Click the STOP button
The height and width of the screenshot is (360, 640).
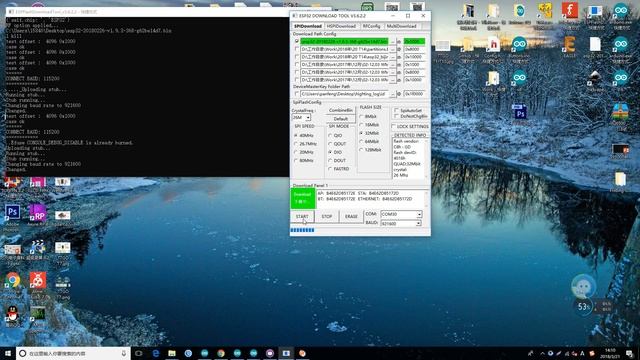[x=327, y=216]
